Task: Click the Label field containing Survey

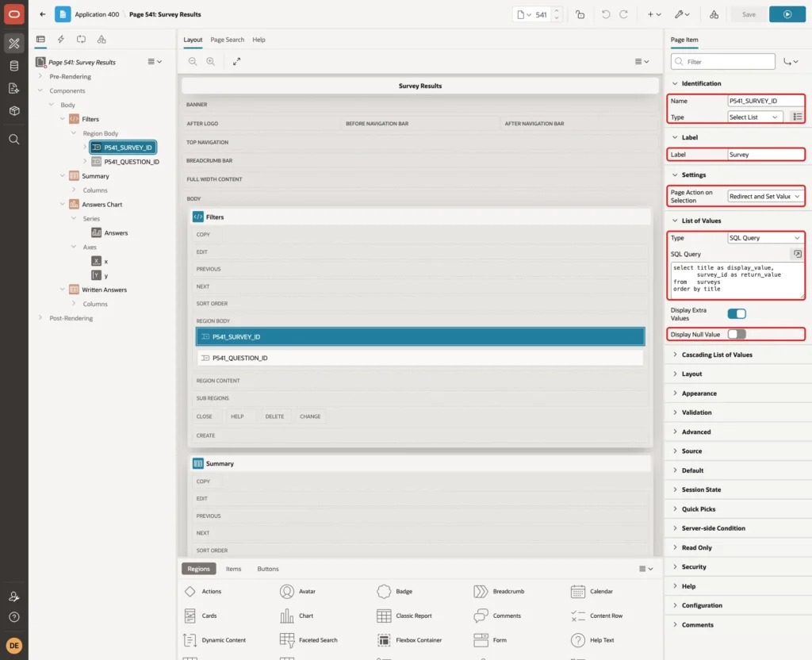Action: click(765, 155)
